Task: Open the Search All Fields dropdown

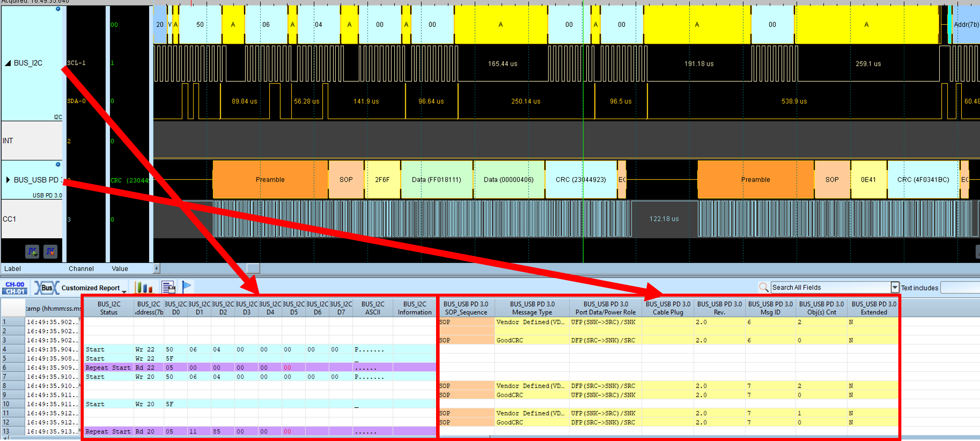Action: (895, 288)
